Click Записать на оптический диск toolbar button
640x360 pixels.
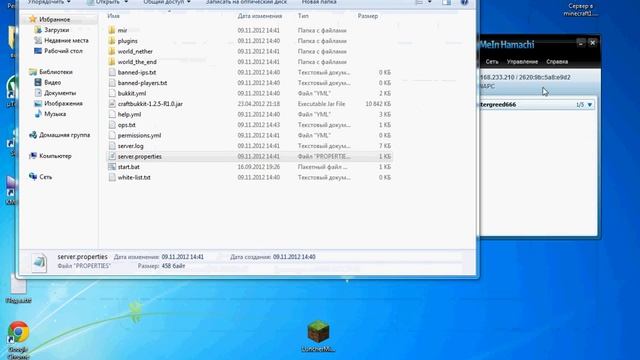tap(246, 2)
